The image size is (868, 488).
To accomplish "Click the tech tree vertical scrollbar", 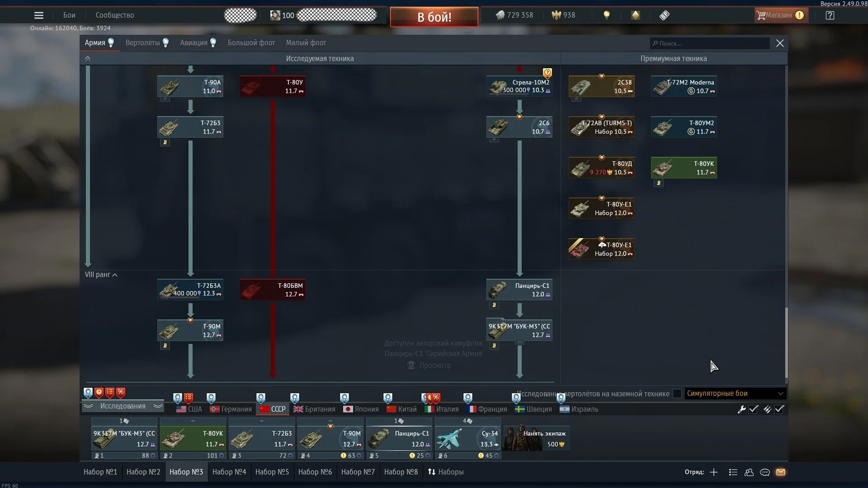I will pos(786,343).
